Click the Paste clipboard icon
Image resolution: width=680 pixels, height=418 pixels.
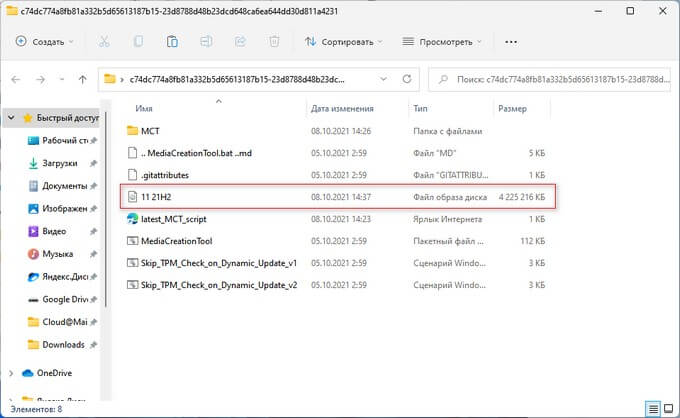pos(172,42)
